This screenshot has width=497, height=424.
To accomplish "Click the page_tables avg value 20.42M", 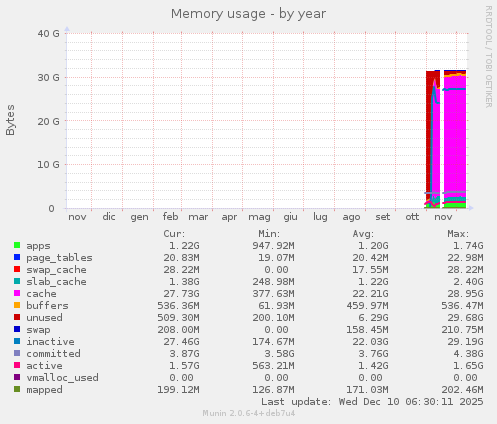I will tap(370, 258).
